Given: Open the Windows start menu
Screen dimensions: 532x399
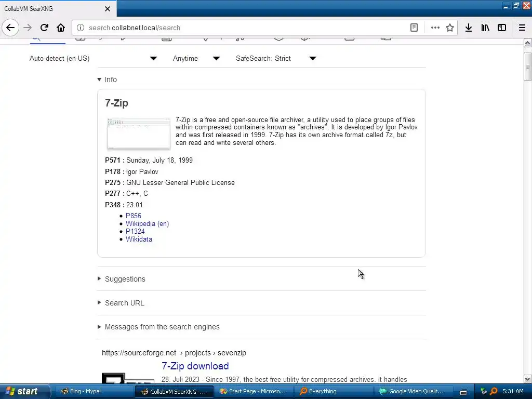Looking at the screenshot, I should tap(25, 391).
